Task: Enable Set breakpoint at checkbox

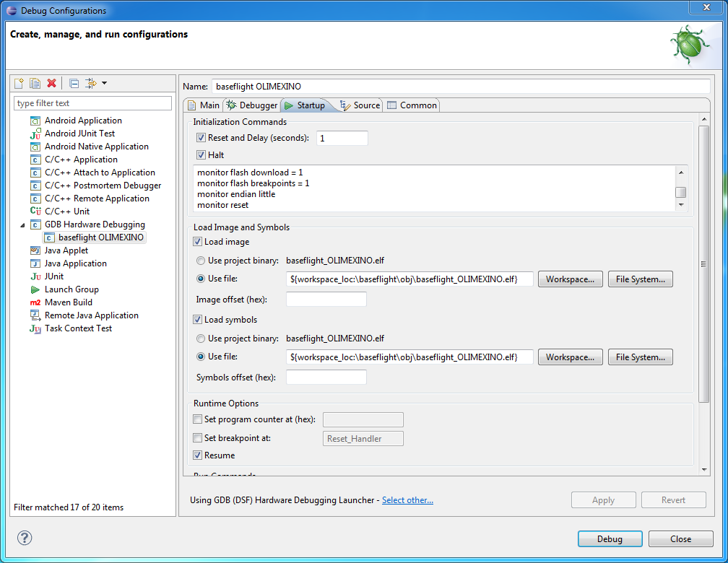Action: pyautogui.click(x=198, y=438)
